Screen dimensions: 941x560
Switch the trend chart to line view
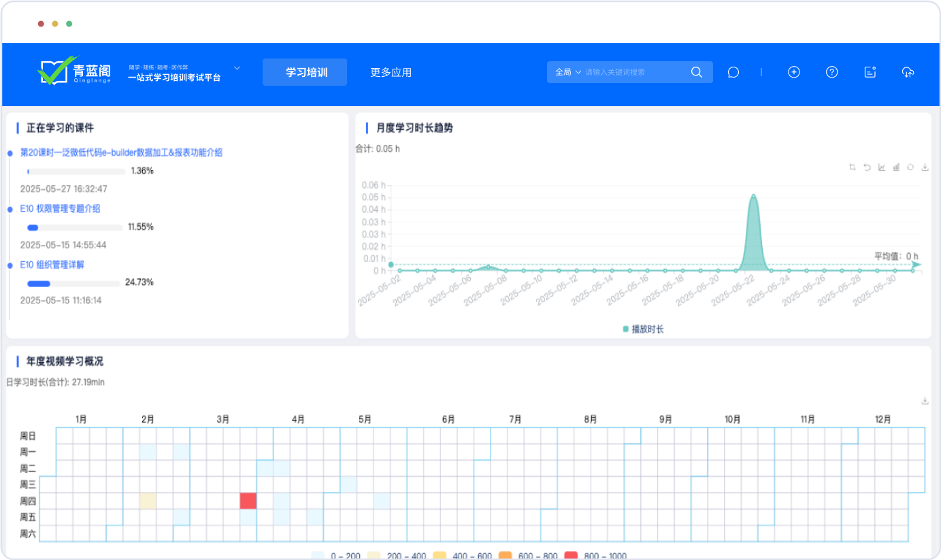[882, 167]
